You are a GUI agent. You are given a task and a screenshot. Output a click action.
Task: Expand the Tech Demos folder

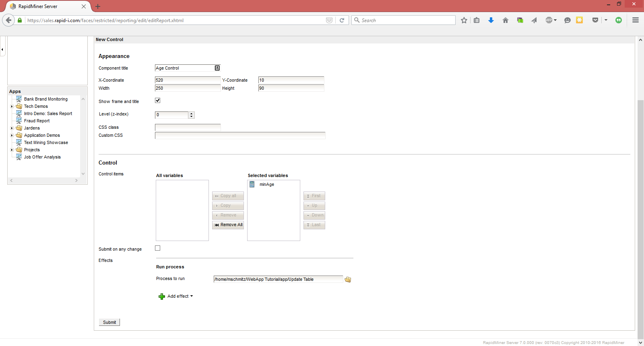click(12, 107)
